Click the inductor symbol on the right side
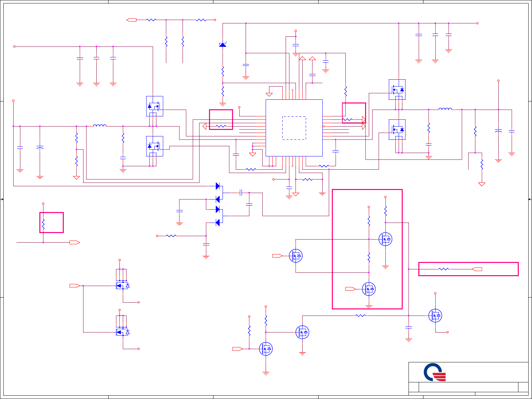The image size is (532, 399). (445, 109)
